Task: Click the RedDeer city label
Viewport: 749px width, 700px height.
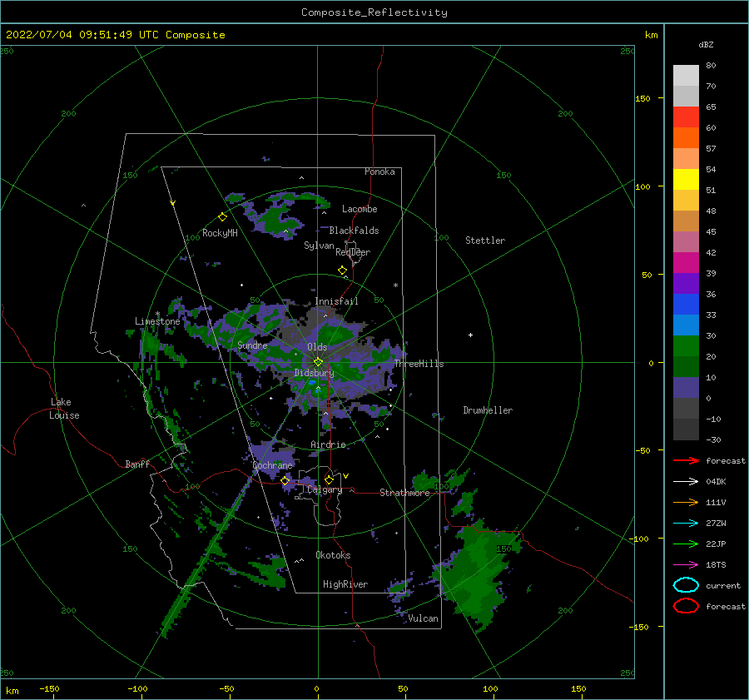Action: point(353,252)
